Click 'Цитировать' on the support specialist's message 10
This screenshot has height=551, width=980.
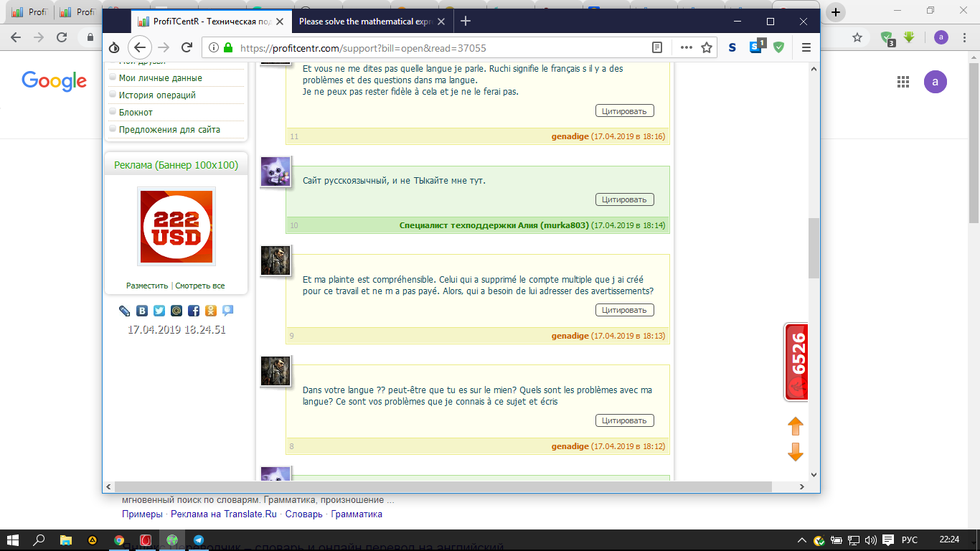624,199
